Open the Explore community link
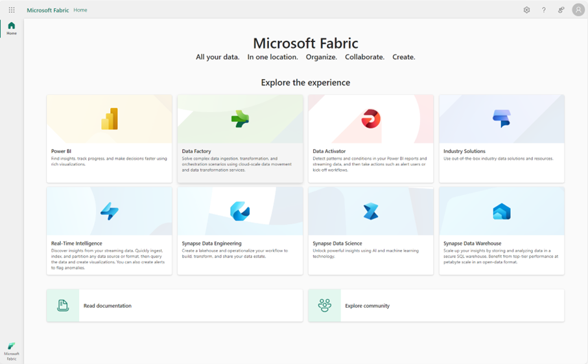The height and width of the screenshot is (364, 588). click(x=368, y=306)
